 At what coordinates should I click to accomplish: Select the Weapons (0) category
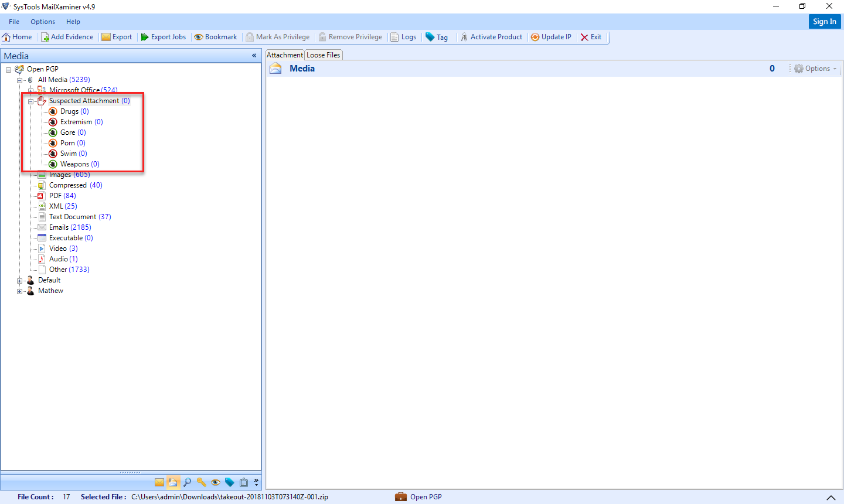pyautogui.click(x=80, y=164)
